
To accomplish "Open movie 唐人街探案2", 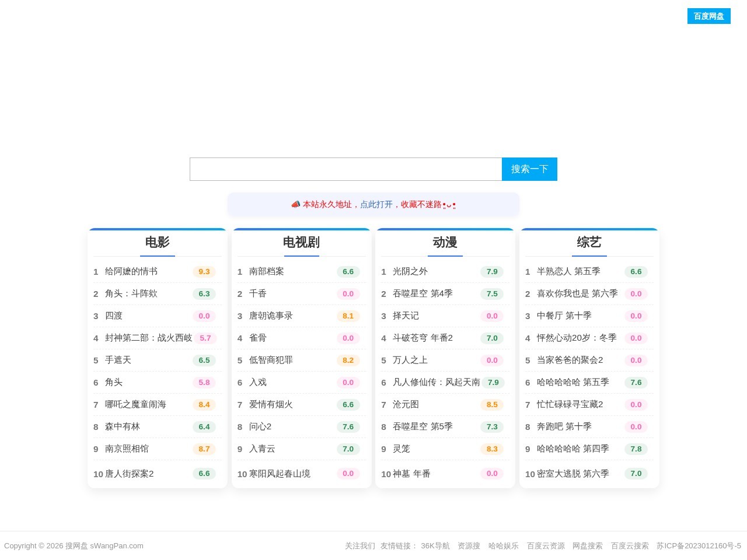I will [129, 474].
